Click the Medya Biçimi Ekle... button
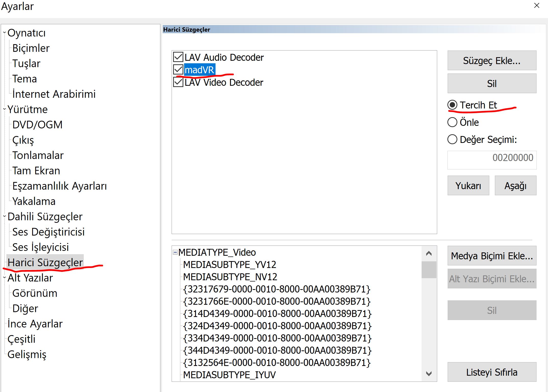This screenshot has height=392, width=548. point(492,256)
